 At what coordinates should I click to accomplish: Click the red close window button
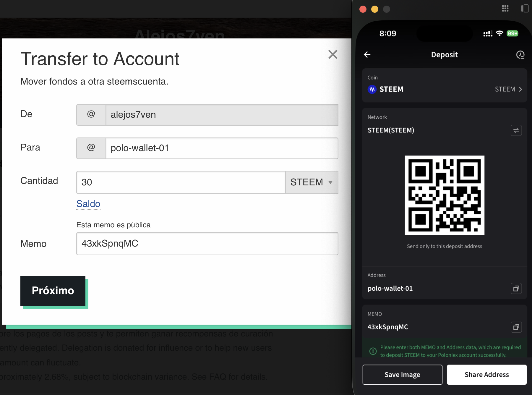pos(363,9)
